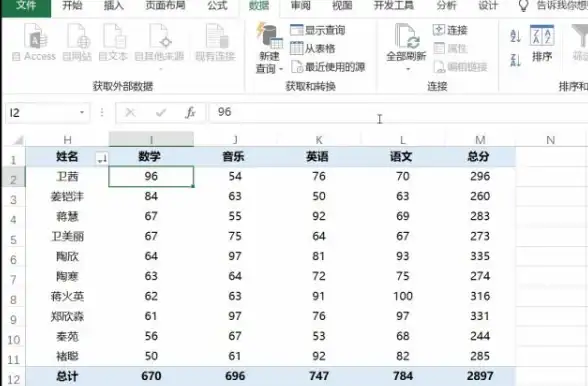Click the Name Box showing I2
Viewport: 588px width, 386px height.
click(41, 113)
